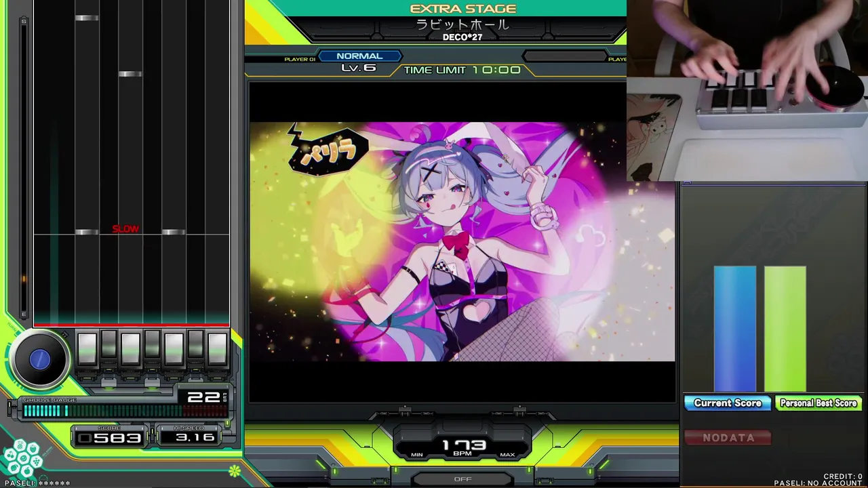The width and height of the screenshot is (868, 488).
Task: Click the NODATA badge
Action: coord(728,438)
